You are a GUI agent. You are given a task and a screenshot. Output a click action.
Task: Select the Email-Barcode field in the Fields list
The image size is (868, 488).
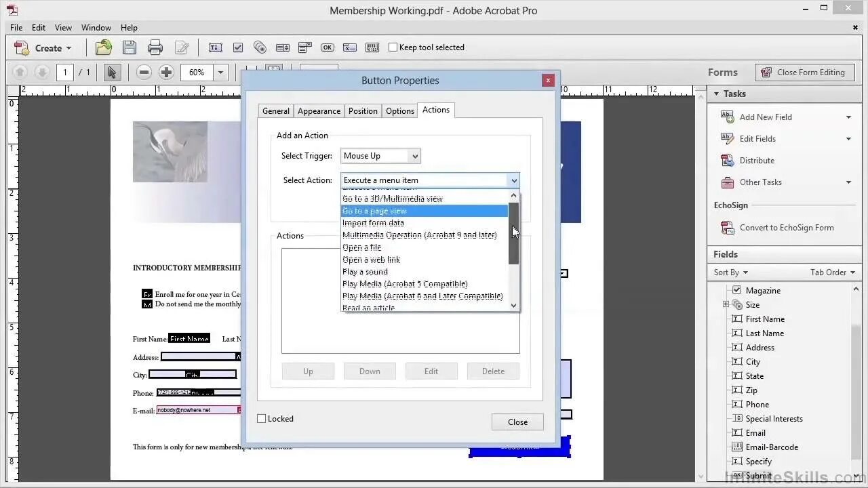pos(772,447)
